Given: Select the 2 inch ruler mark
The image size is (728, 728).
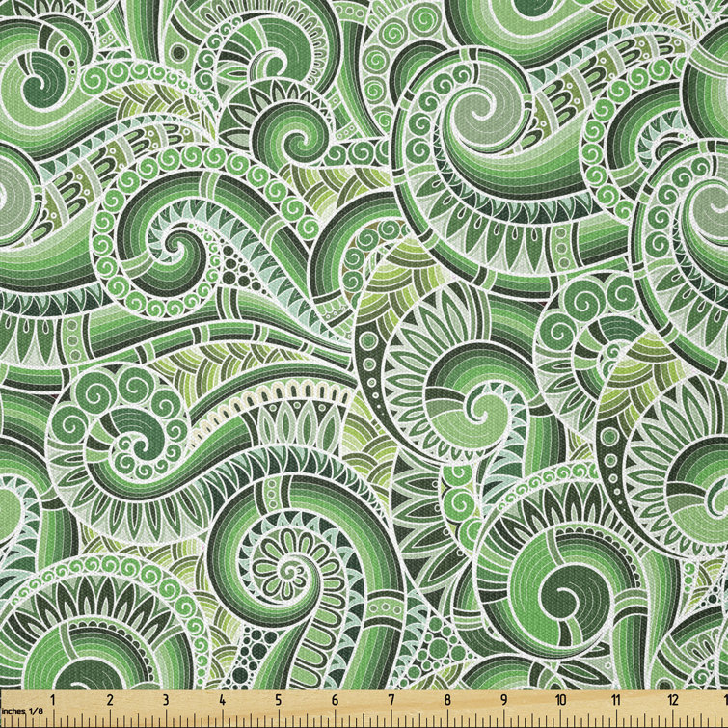Looking at the screenshot, I should [x=109, y=701].
